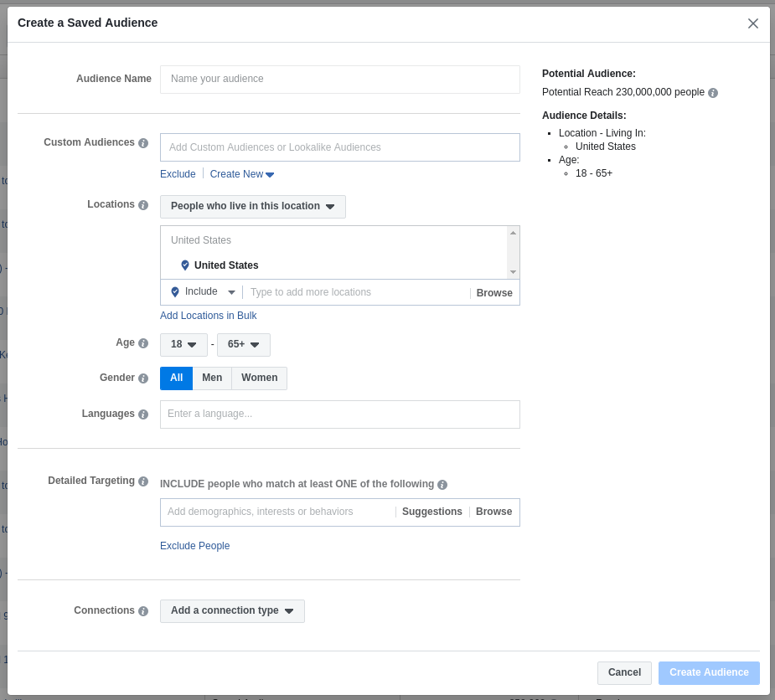This screenshot has height=700, width=775.
Task: Select the All gender option
Action: (x=176, y=378)
